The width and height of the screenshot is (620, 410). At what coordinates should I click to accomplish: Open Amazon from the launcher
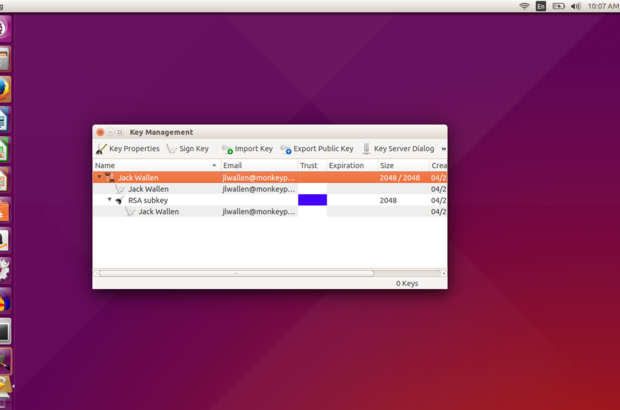[4, 240]
